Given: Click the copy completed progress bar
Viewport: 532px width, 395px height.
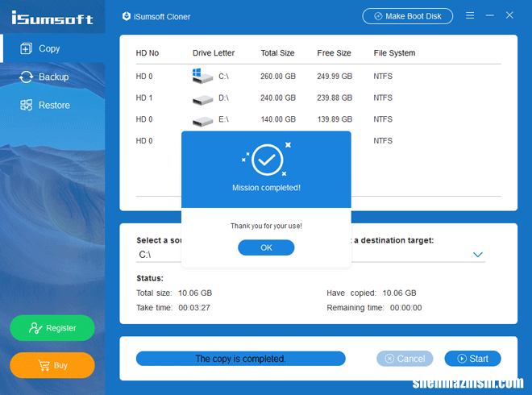Looking at the screenshot, I should (x=240, y=359).
